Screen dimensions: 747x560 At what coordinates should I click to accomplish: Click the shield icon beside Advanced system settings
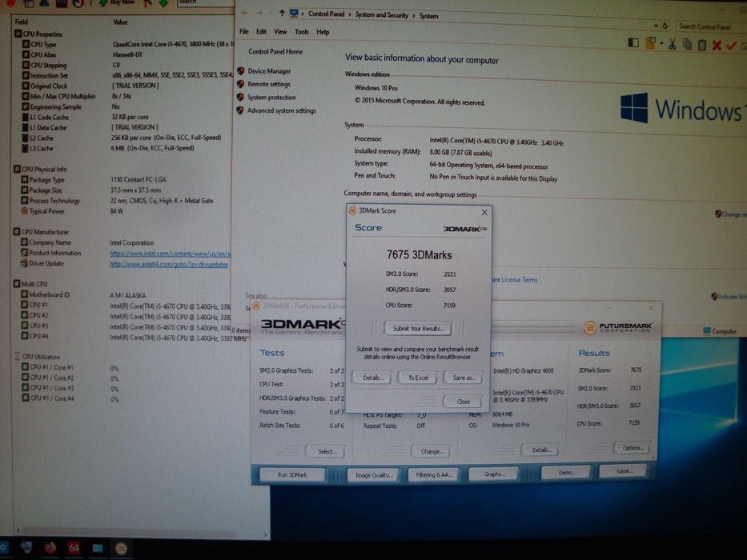click(240, 110)
